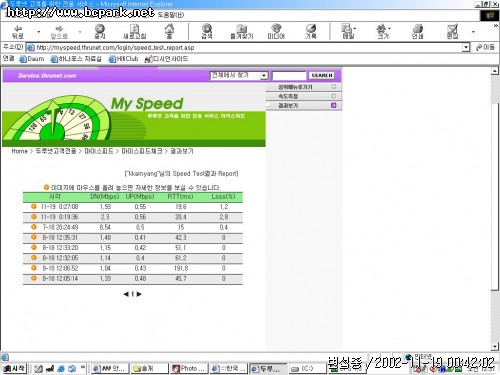
Task: Open the 전체에서 찾기 search scope dropdown
Action: coord(264,76)
